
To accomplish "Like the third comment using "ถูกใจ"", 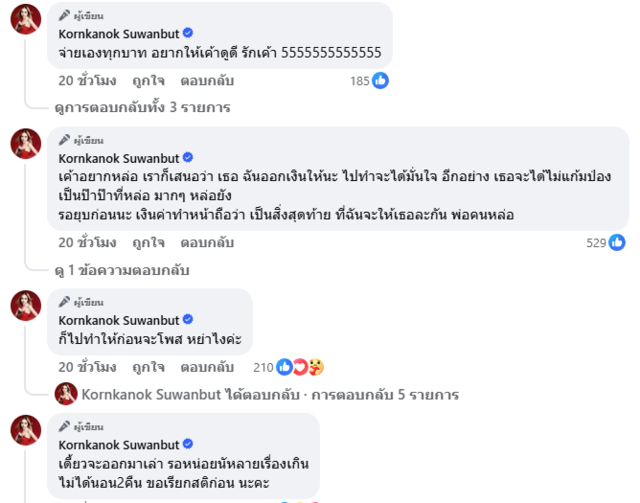I will coord(148,367).
